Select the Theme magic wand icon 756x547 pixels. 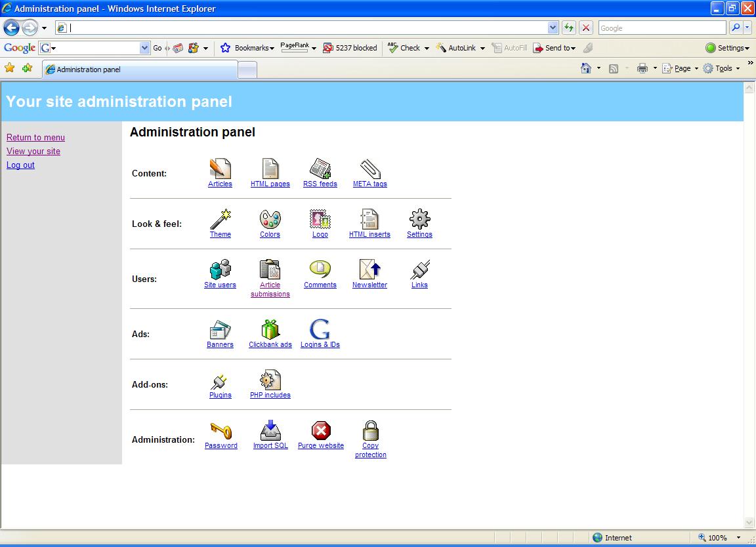click(x=220, y=219)
